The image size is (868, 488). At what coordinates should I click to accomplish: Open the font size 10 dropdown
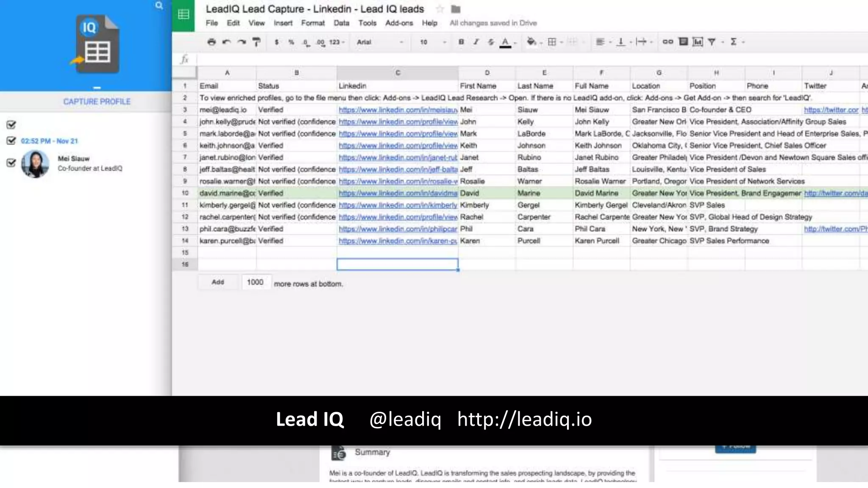coord(433,42)
